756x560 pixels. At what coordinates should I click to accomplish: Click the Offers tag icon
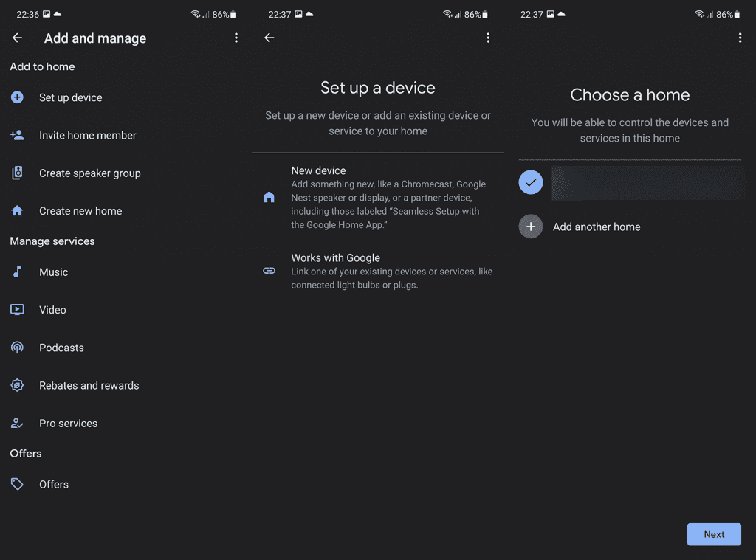pos(17,483)
